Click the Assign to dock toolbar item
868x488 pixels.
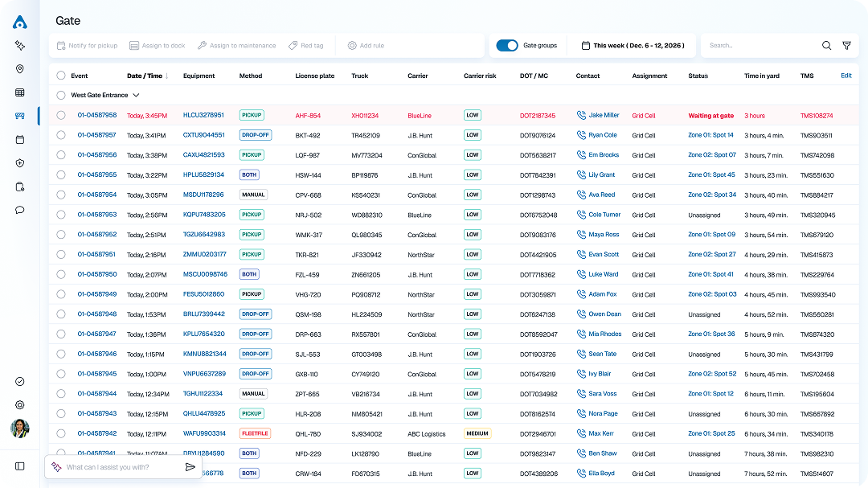click(x=158, y=46)
